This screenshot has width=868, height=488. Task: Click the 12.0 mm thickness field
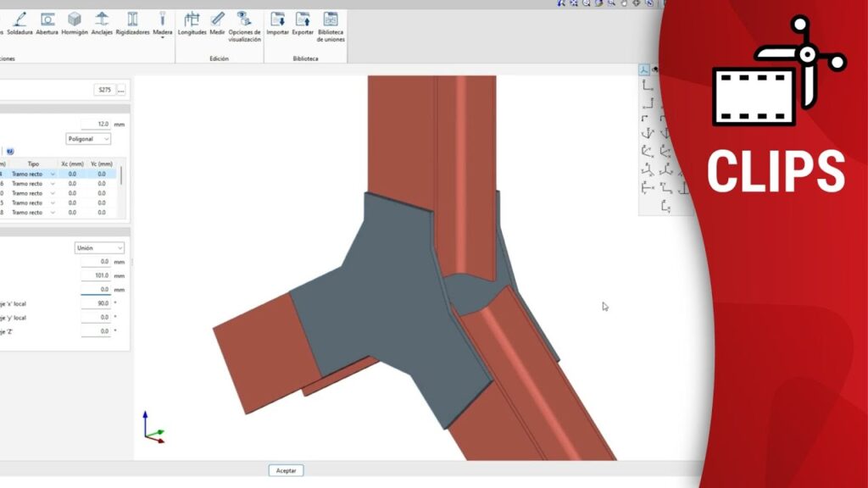coord(96,124)
